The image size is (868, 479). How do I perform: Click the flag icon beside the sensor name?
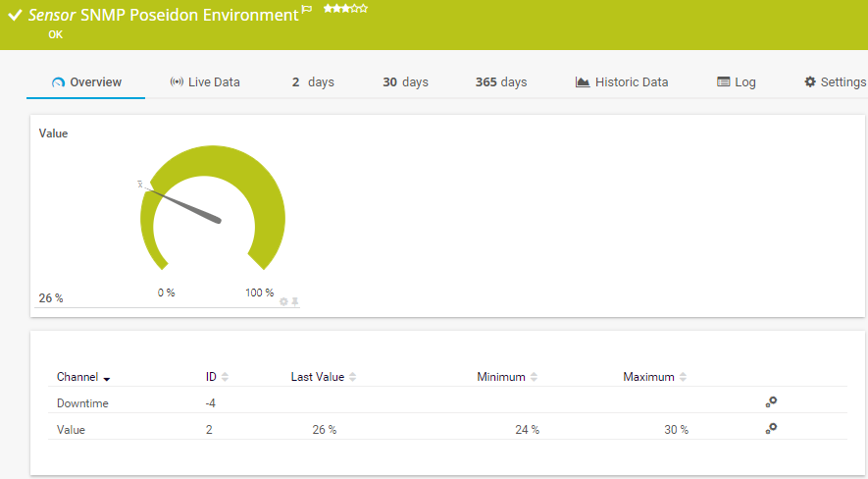click(x=307, y=10)
